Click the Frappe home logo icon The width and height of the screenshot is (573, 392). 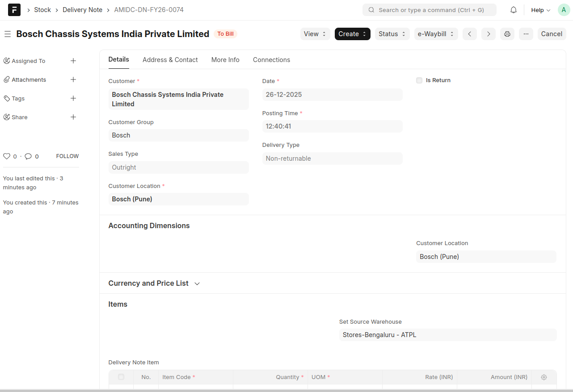[14, 10]
